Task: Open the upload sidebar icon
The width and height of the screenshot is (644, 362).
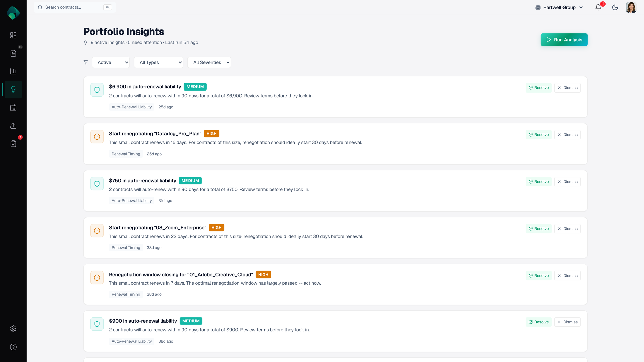Action: 13,126
